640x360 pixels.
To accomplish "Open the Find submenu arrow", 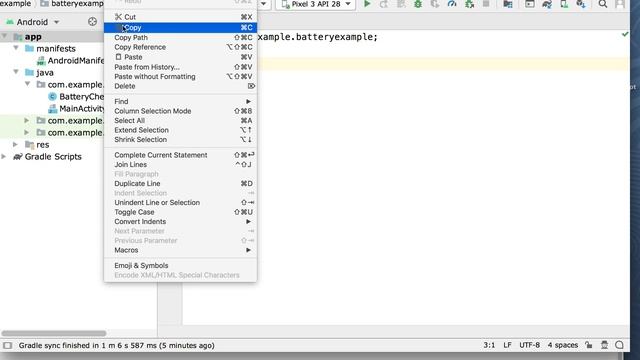I will [248, 101].
